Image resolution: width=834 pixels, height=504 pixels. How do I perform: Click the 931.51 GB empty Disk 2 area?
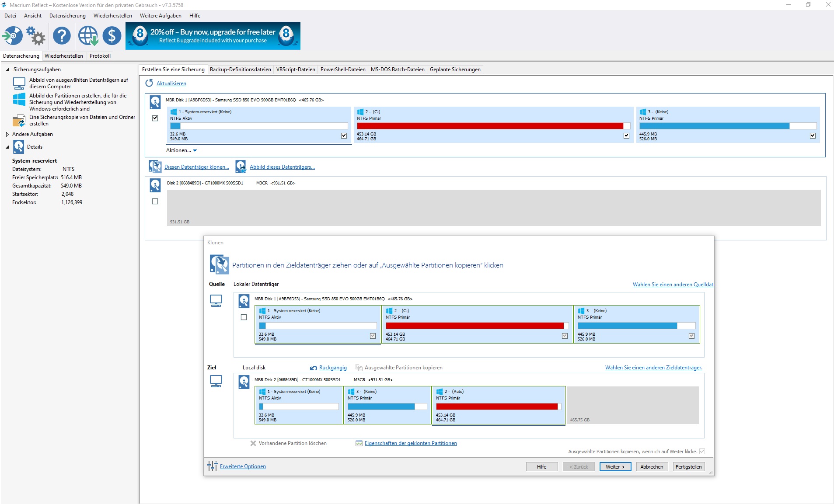494,208
